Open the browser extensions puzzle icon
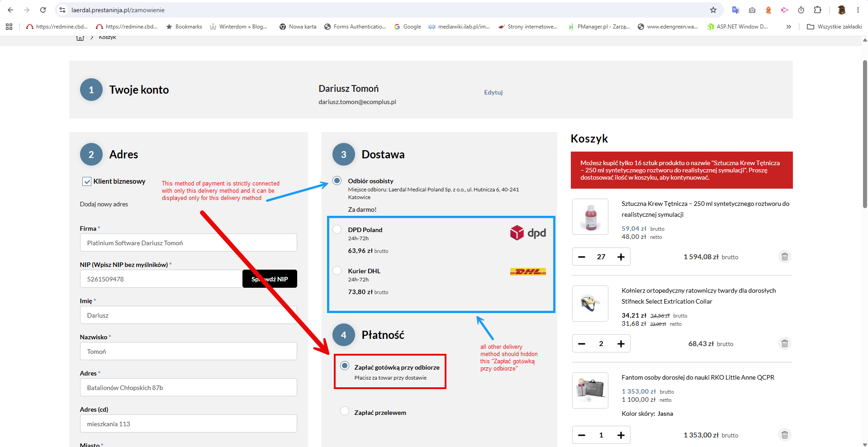Viewport: 868px width, 447px height. point(817,10)
